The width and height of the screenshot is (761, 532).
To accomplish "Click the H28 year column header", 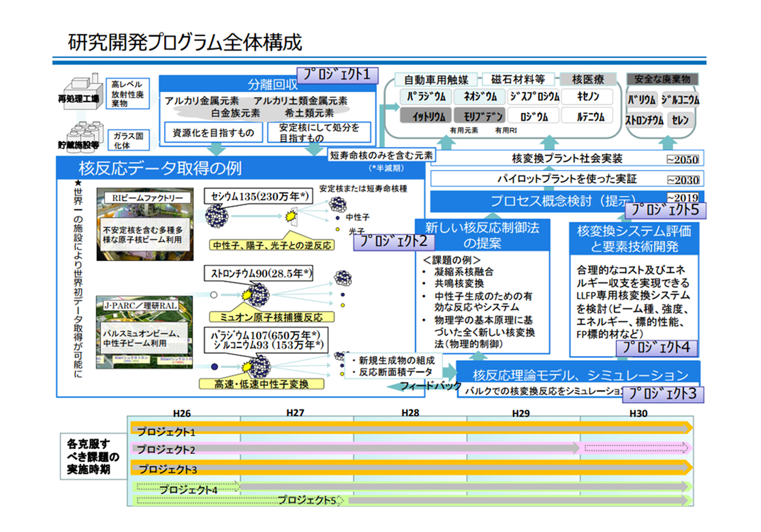I will [410, 413].
